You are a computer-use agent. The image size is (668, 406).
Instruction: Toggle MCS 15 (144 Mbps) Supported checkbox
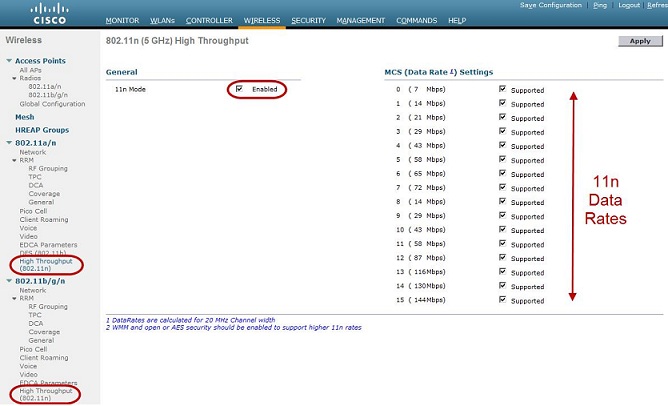pyautogui.click(x=502, y=299)
